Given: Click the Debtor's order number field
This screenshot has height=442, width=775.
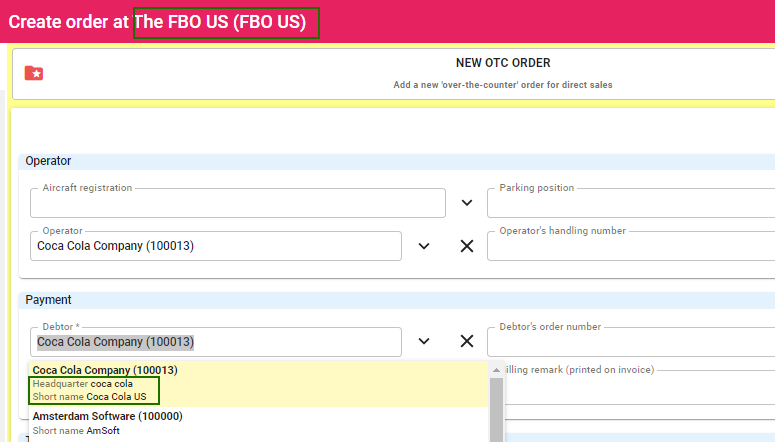Looking at the screenshot, I should coord(631,342).
